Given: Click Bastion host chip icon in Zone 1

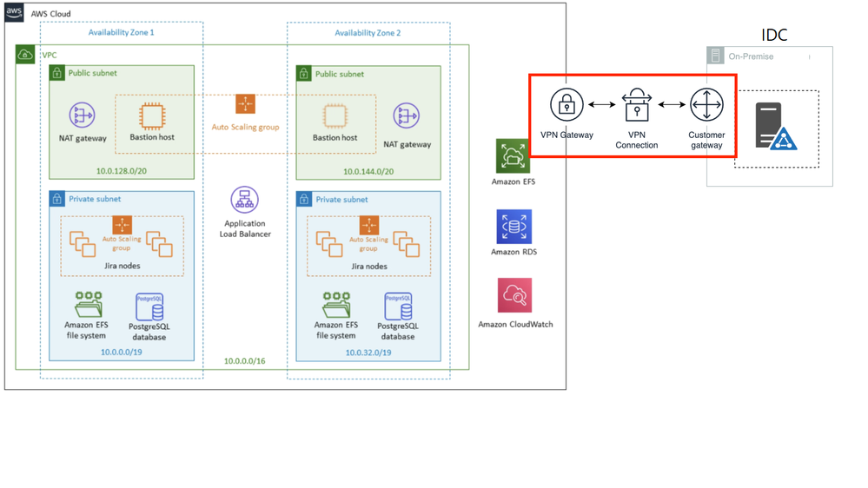Looking at the screenshot, I should coord(152,116).
